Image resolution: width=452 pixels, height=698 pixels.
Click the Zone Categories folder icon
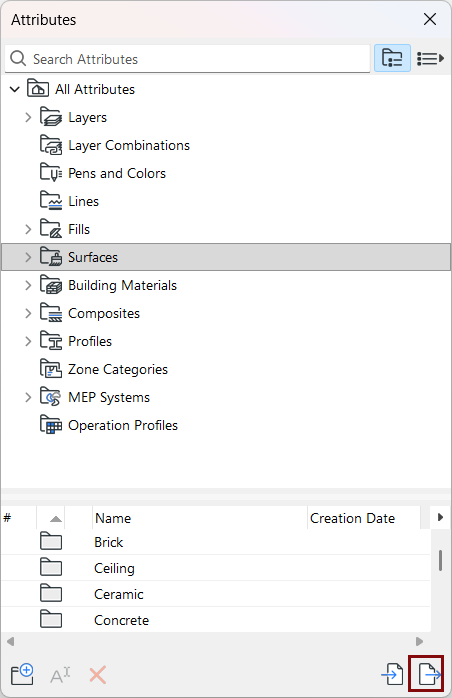pyautogui.click(x=51, y=369)
